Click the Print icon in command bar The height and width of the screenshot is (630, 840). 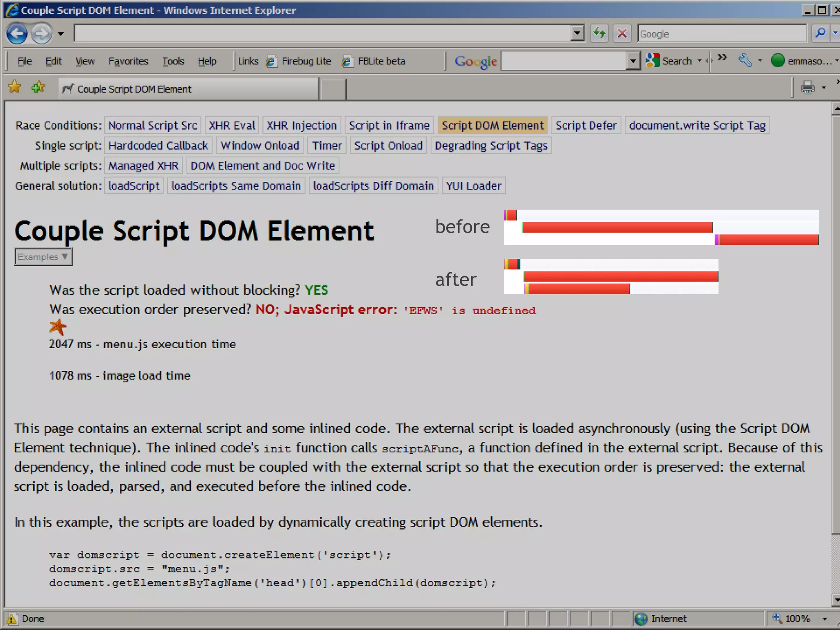tap(807, 88)
